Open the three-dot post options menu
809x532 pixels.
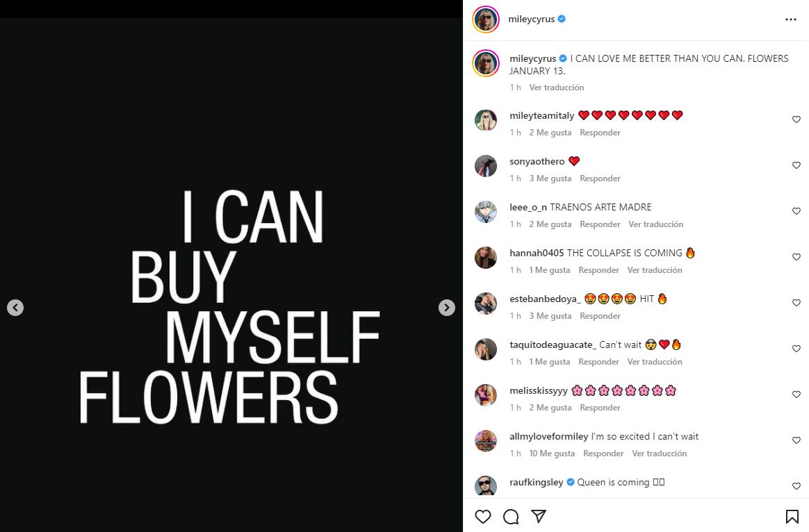(791, 19)
